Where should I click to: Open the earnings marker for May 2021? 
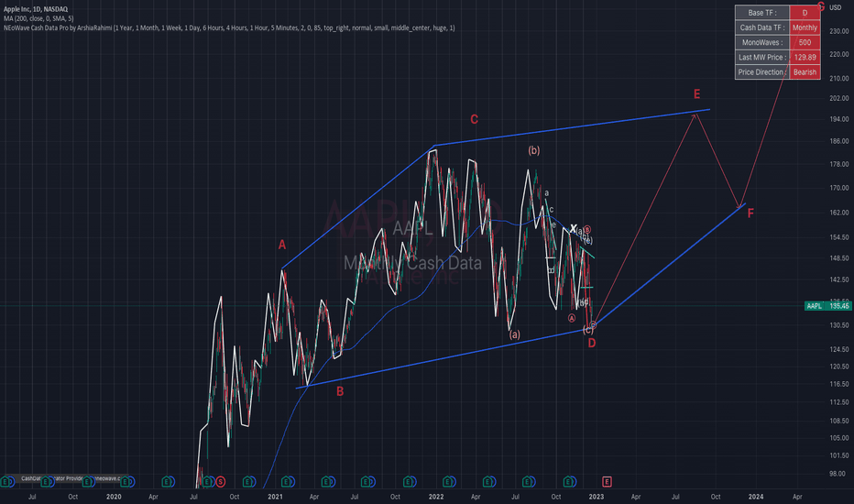pos(327,482)
